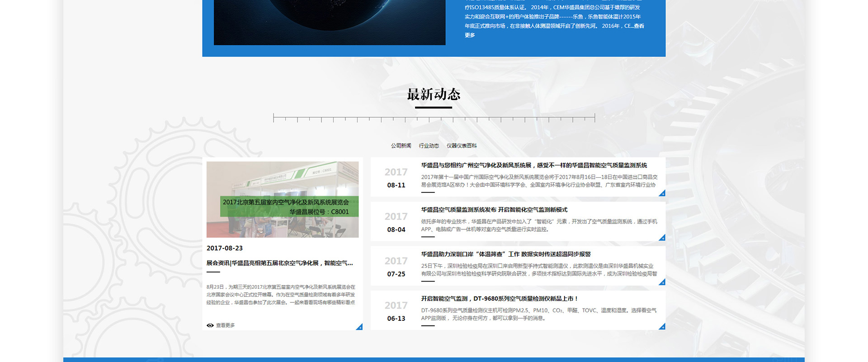This screenshot has width=868, height=362.
Task: Click blue corner arrow on 07-25 news item
Action: (x=662, y=282)
